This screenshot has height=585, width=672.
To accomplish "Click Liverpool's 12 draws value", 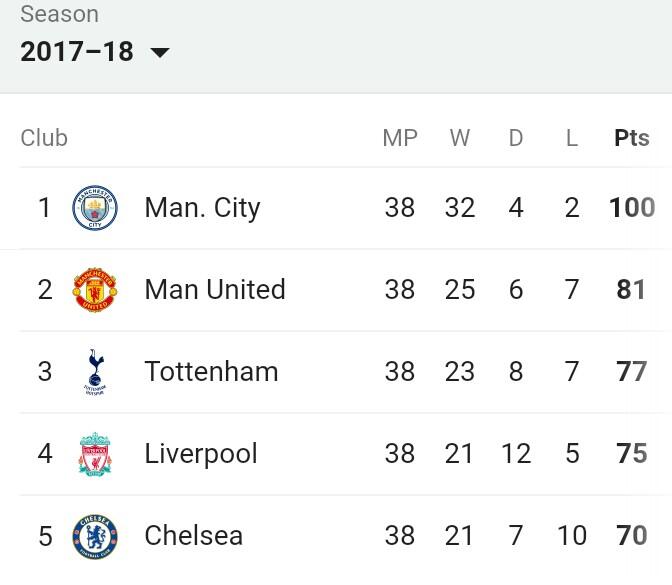I will (516, 454).
